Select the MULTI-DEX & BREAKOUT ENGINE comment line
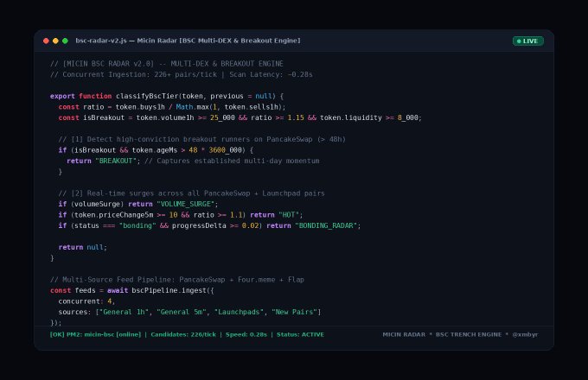The width and height of the screenshot is (588, 380). 167,64
